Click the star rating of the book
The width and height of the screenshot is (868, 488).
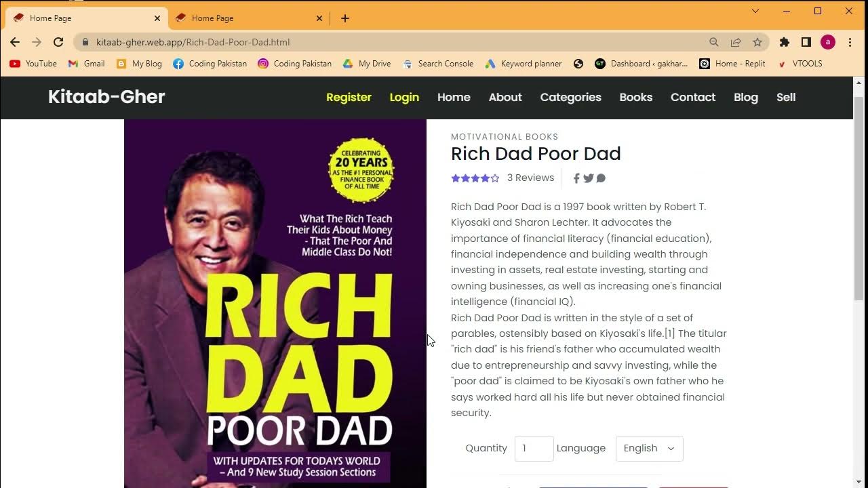[x=475, y=178]
